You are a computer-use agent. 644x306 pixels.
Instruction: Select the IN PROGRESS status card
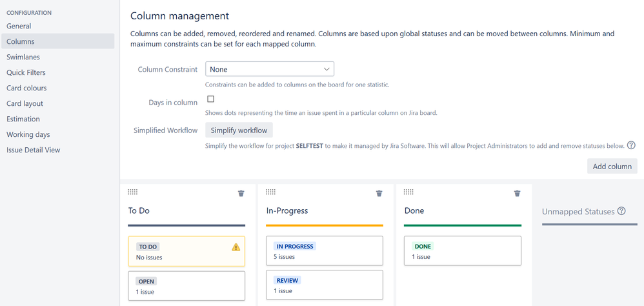click(325, 251)
